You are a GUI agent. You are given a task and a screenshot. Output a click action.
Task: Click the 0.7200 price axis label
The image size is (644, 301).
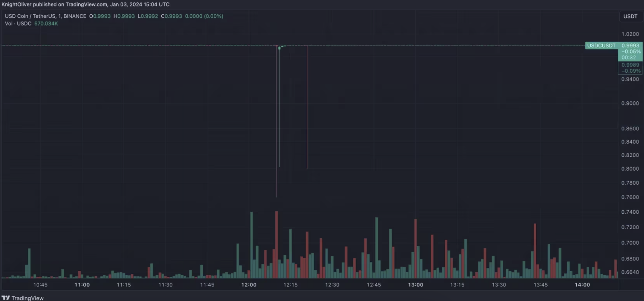[630, 227]
